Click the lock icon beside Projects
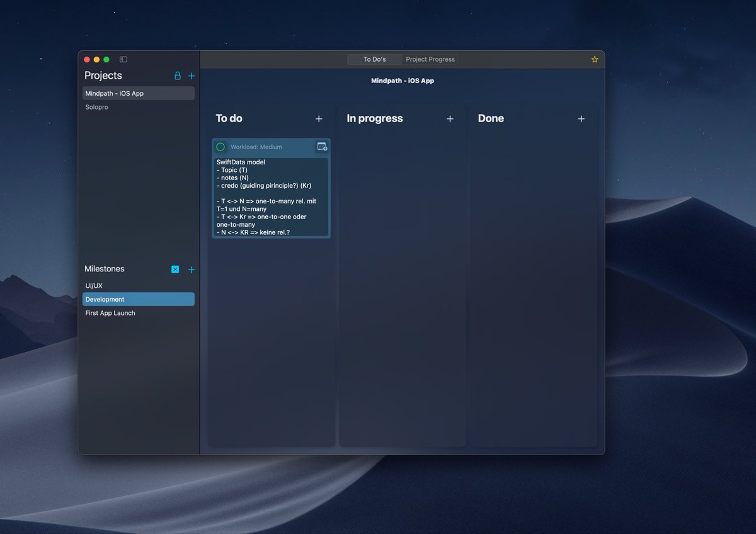 177,76
